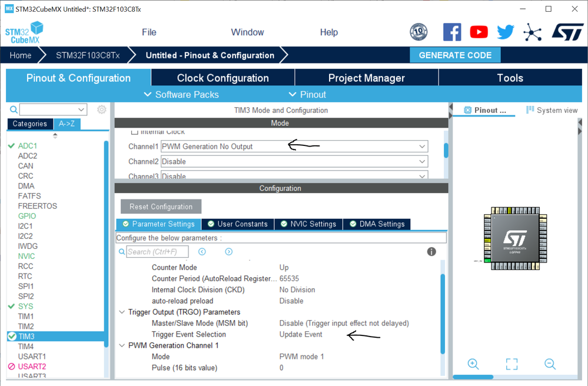Viewport: 588px width, 386px height.
Task: Open the NVIC Settings tab
Action: click(x=308, y=224)
